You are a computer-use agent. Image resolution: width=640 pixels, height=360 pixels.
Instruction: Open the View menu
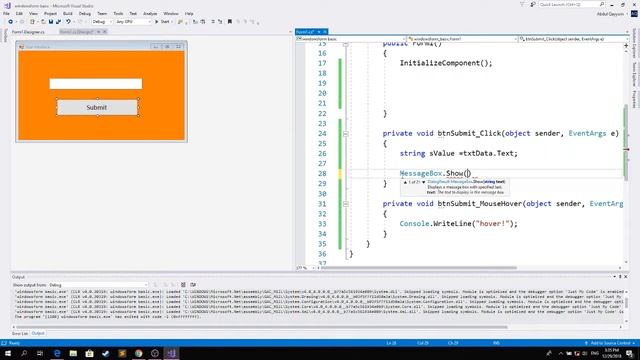click(x=33, y=13)
